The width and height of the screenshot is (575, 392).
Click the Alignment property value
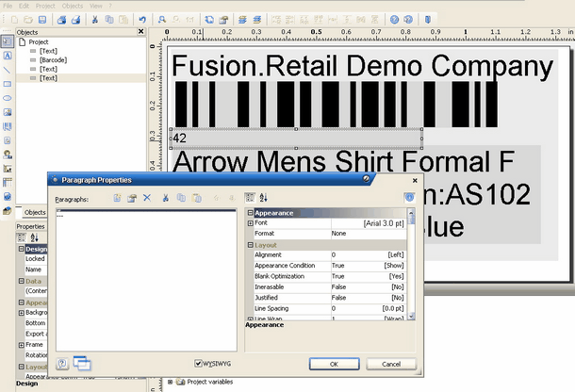coord(369,254)
